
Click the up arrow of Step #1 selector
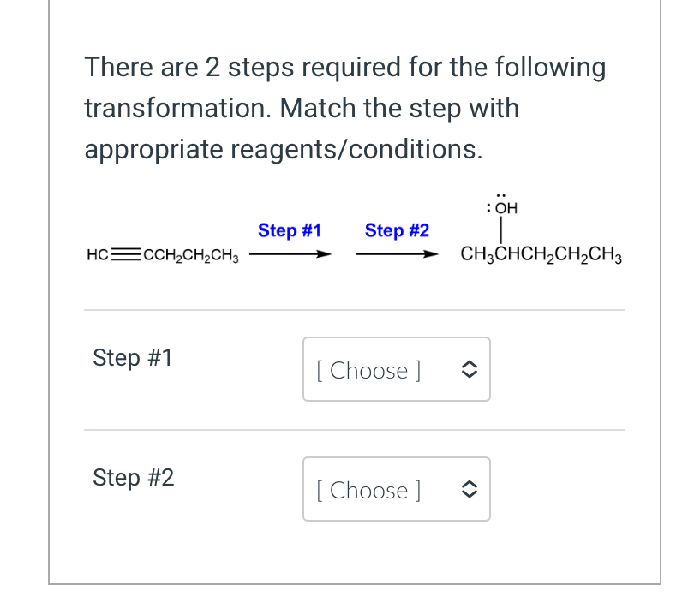pos(469,364)
